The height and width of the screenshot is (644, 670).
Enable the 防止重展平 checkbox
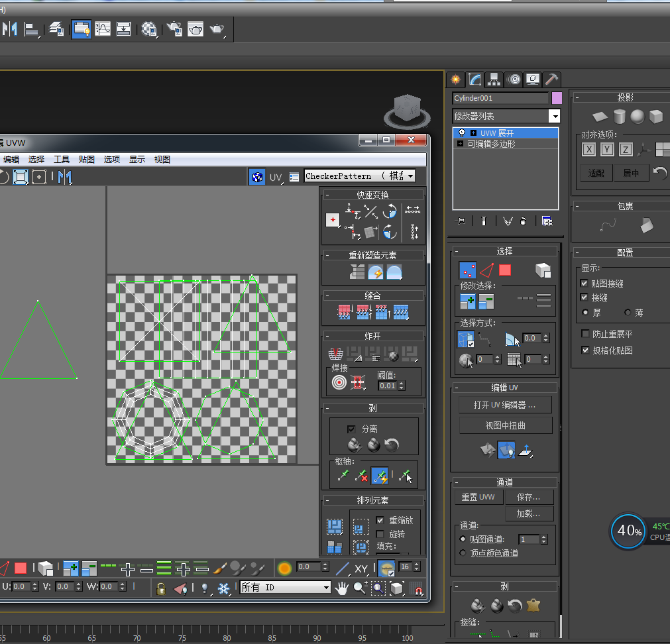[585, 333]
